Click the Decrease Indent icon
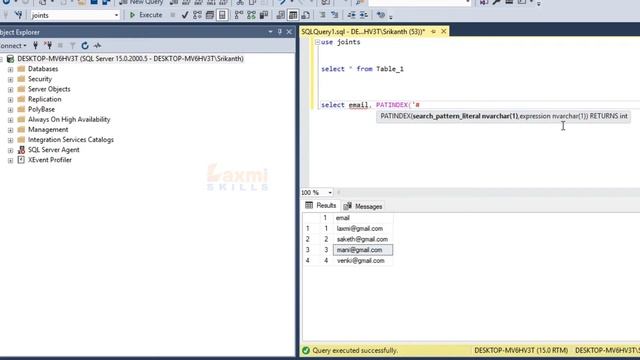Viewport: 640px width, 360px height. (x=351, y=15)
